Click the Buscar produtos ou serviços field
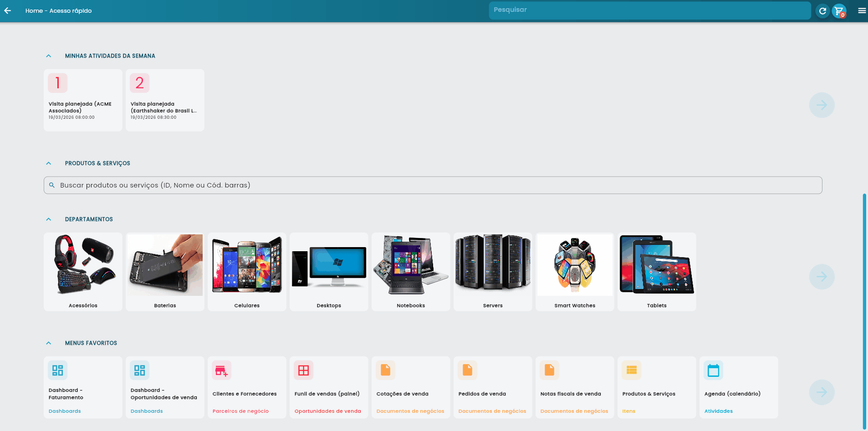This screenshot has height=431, width=868. tap(433, 185)
